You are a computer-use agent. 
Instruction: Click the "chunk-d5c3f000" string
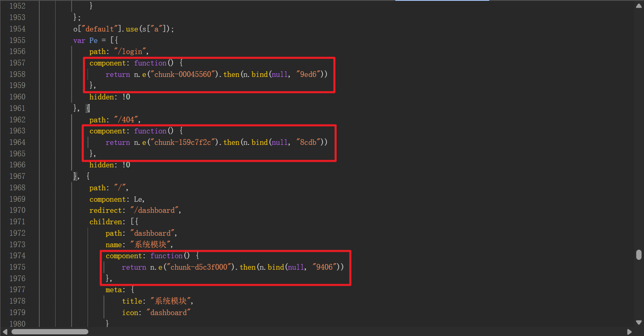(x=199, y=267)
